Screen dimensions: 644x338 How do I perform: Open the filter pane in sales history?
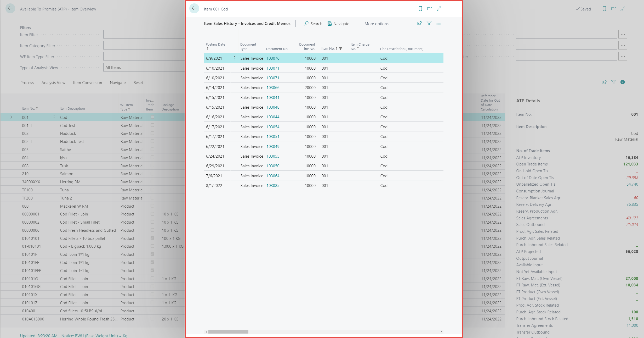pyautogui.click(x=429, y=23)
